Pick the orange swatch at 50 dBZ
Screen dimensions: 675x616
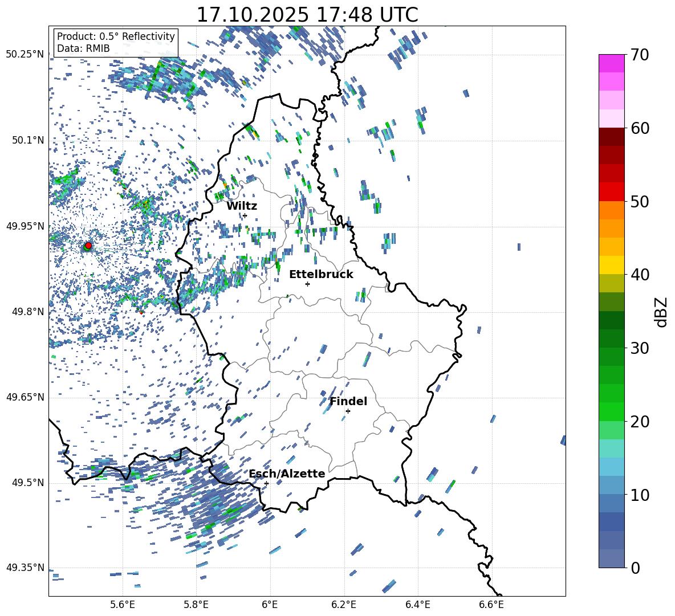[x=612, y=210]
